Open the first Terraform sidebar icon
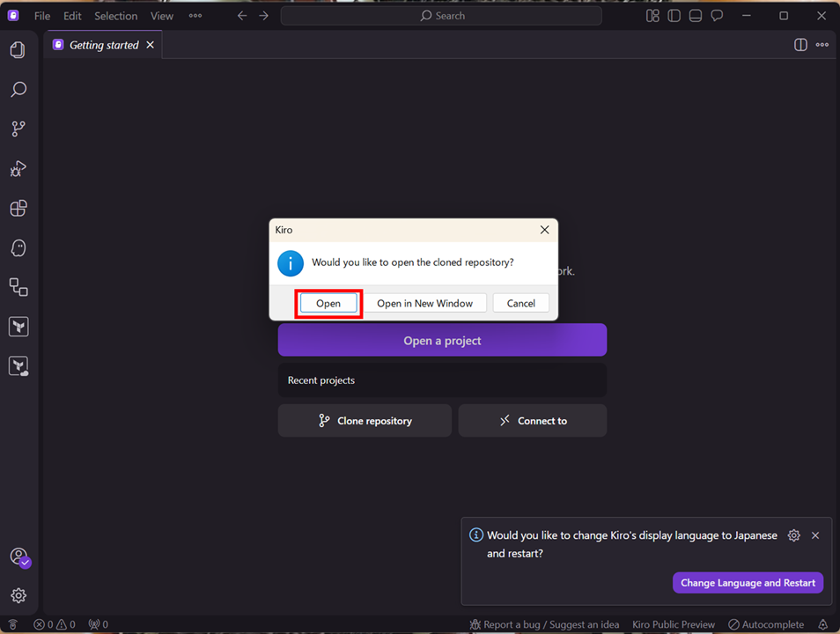 click(18, 327)
